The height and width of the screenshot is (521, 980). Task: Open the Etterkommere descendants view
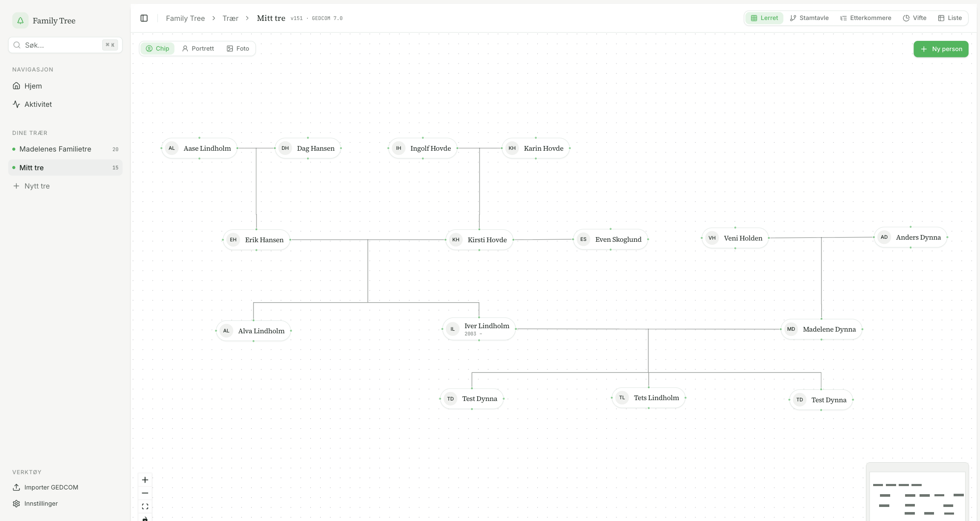[866, 18]
